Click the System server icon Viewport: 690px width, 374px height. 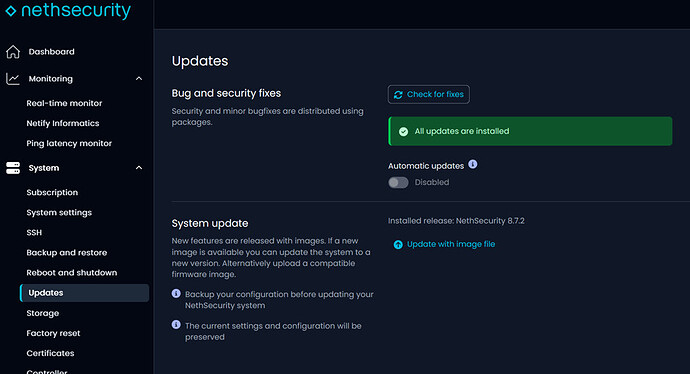click(13, 168)
